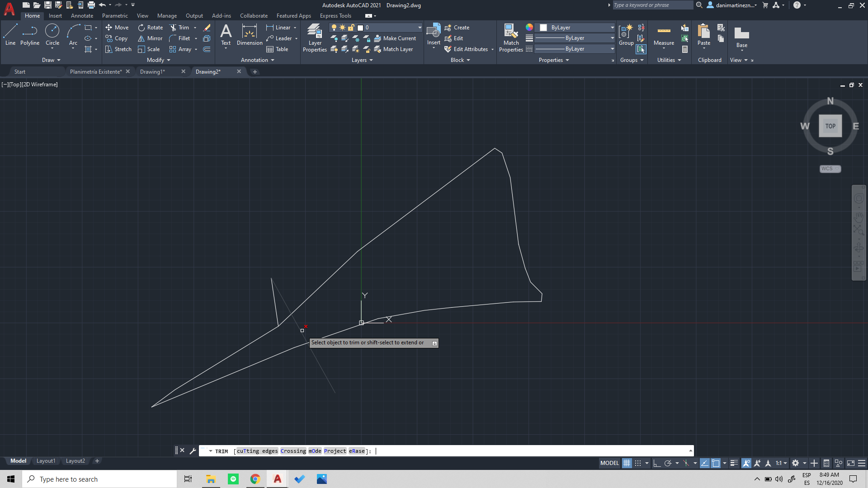The height and width of the screenshot is (488, 868).
Task: Switch to the Drawing1 drawing tab
Action: pos(153,71)
